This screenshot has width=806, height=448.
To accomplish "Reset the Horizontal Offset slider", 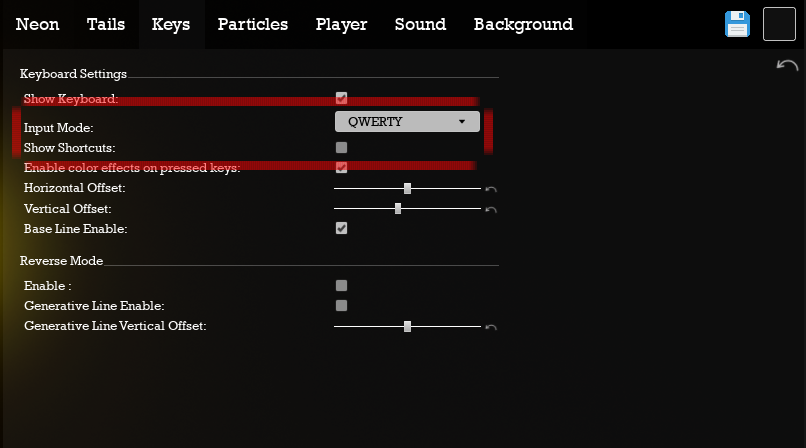I will pos(491,189).
